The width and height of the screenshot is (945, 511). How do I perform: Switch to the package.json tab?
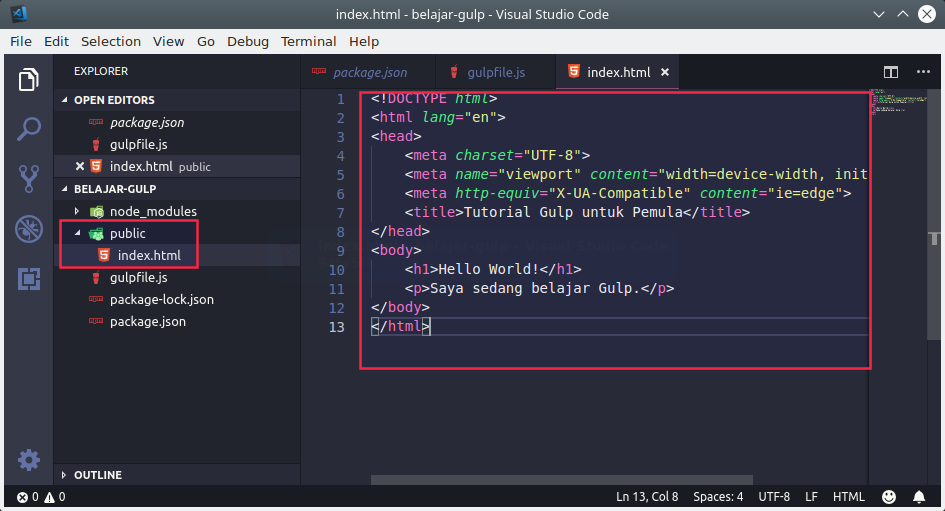coord(368,72)
